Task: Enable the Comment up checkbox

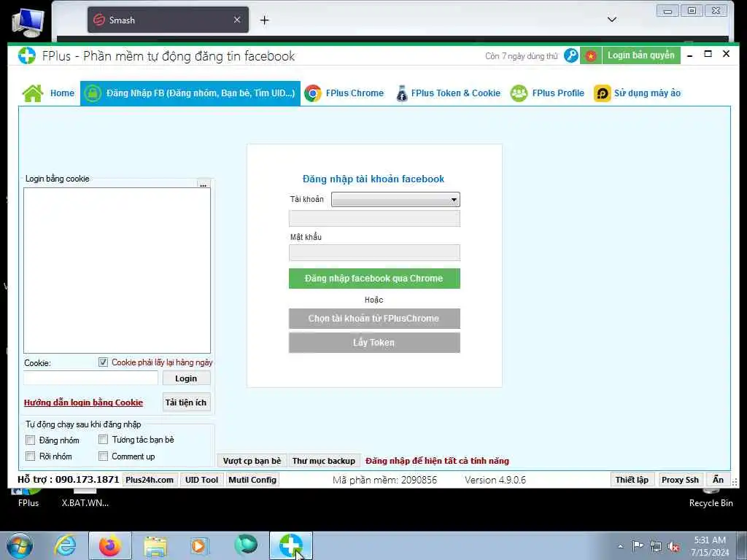Action: [x=103, y=456]
